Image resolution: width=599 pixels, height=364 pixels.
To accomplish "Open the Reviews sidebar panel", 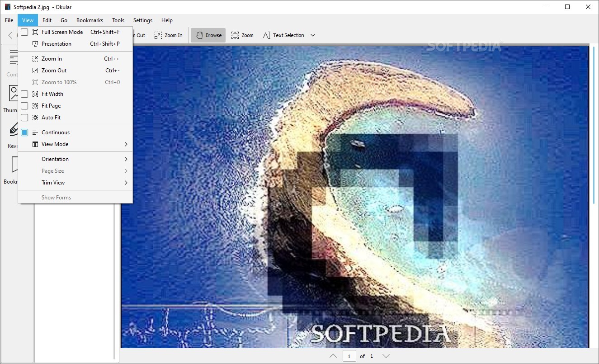I will point(11,135).
